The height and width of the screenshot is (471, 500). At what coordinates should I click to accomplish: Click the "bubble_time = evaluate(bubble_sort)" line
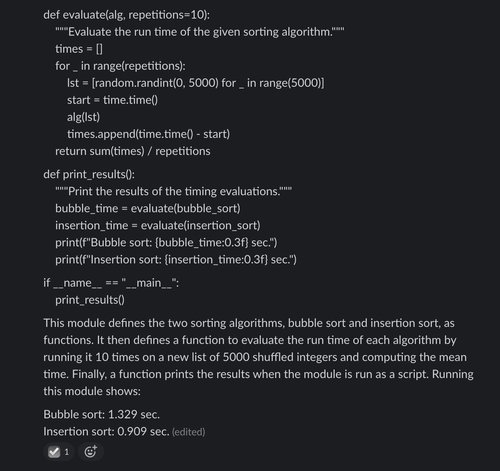pyautogui.click(x=148, y=209)
